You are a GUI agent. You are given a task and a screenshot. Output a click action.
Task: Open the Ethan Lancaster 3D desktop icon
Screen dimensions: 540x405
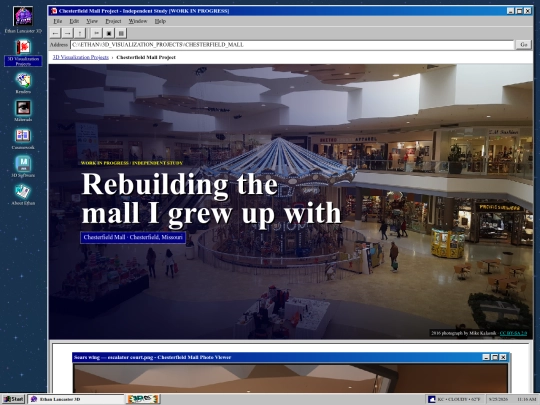pyautogui.click(x=23, y=20)
